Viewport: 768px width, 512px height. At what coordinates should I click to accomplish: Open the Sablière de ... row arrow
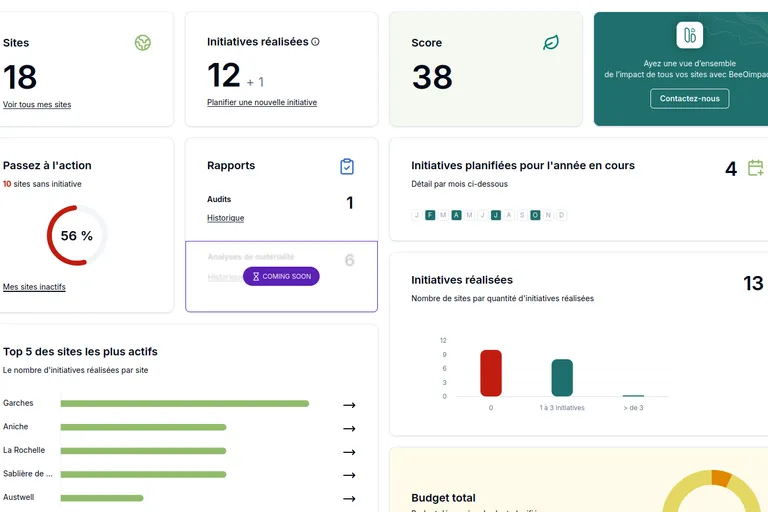click(x=349, y=475)
